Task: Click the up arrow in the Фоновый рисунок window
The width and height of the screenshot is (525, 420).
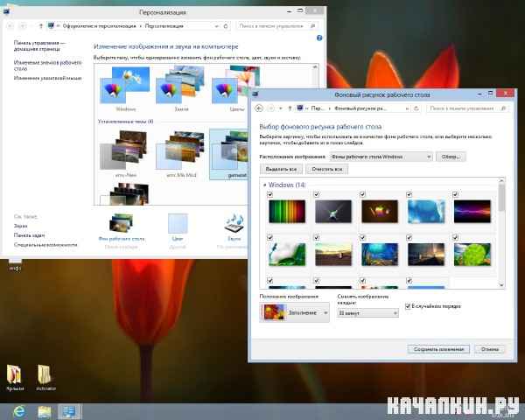Action: (290, 108)
